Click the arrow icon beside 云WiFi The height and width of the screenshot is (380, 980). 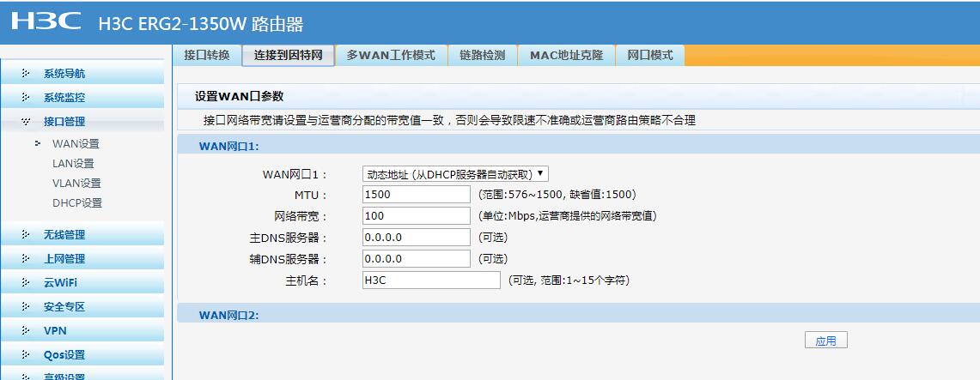[26, 283]
